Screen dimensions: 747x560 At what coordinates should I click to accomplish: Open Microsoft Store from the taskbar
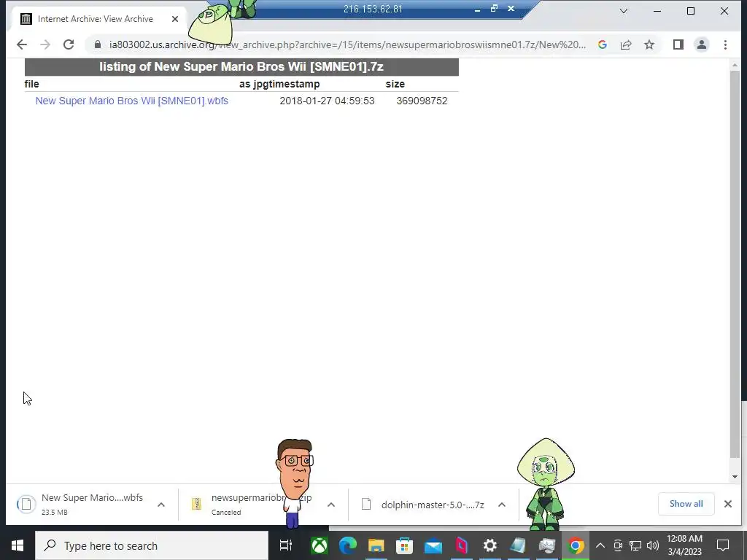coord(404,545)
